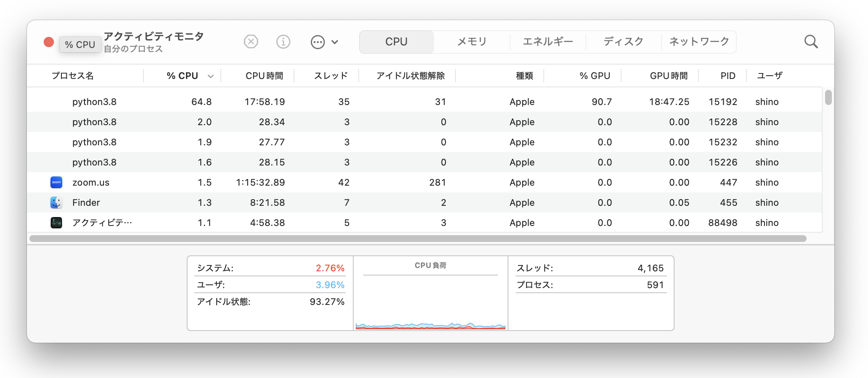The image size is (868, 378).
Task: Switch to the メモリ tab
Action: click(471, 42)
